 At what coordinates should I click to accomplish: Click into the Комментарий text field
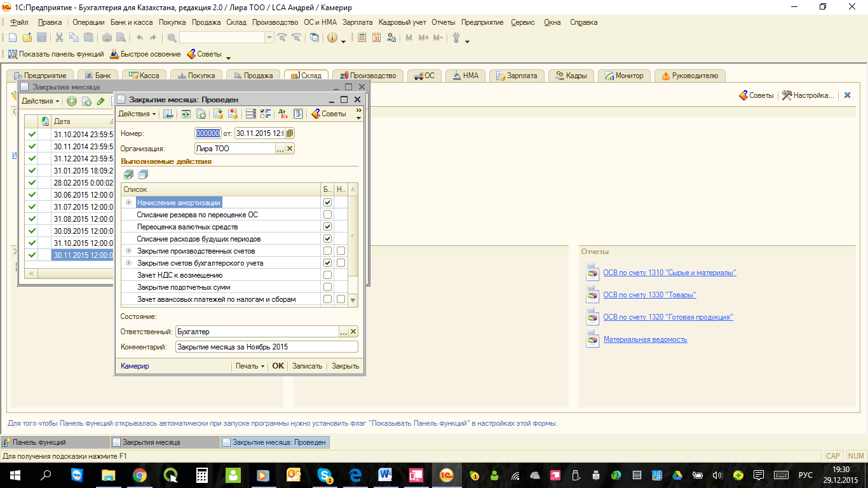[267, 347]
